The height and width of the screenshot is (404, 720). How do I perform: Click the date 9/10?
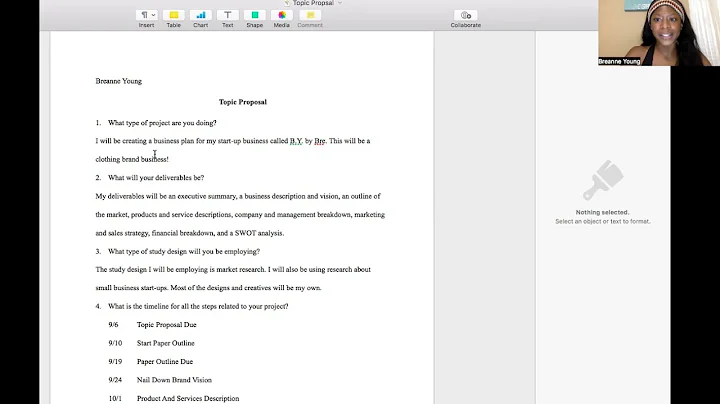(x=115, y=343)
